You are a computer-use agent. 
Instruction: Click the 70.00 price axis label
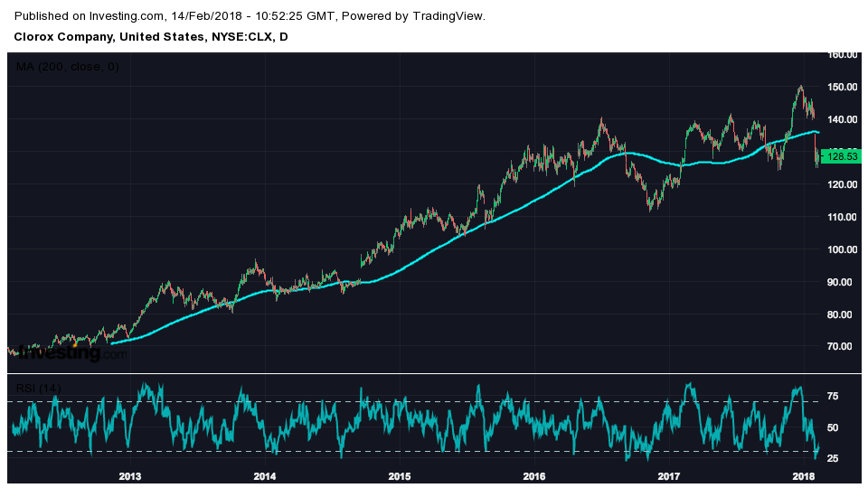point(840,346)
